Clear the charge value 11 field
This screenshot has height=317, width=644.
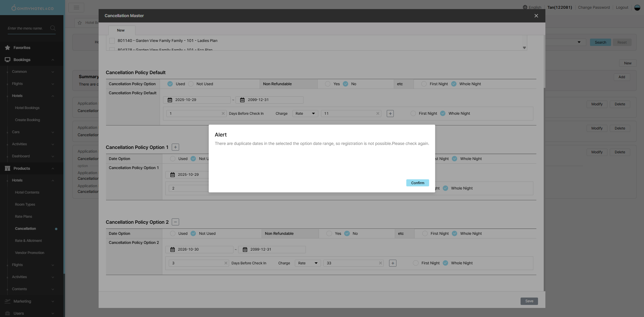378,114
